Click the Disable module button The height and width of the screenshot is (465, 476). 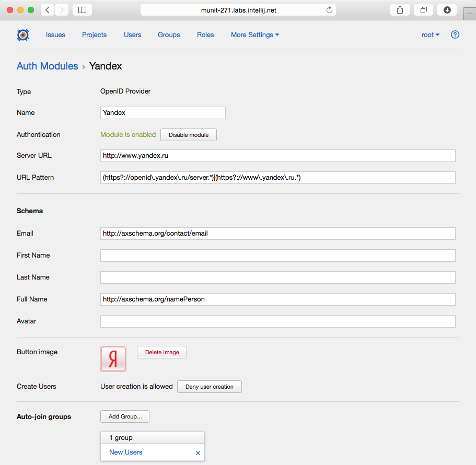click(x=189, y=135)
